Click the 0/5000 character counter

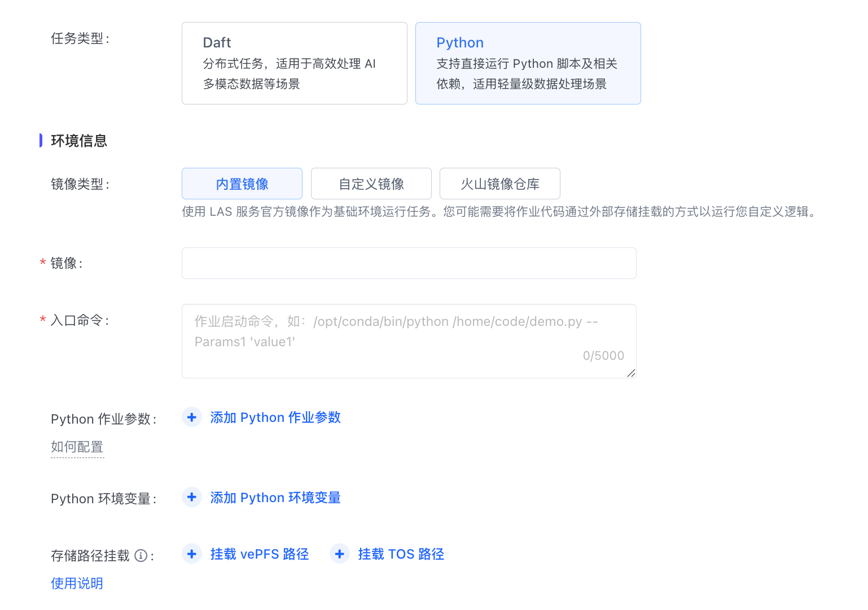[603, 356]
